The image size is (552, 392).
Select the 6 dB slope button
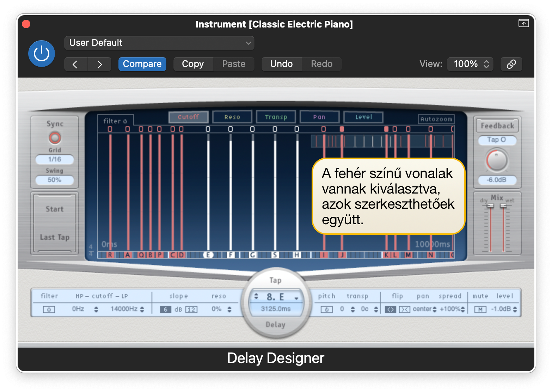(165, 310)
